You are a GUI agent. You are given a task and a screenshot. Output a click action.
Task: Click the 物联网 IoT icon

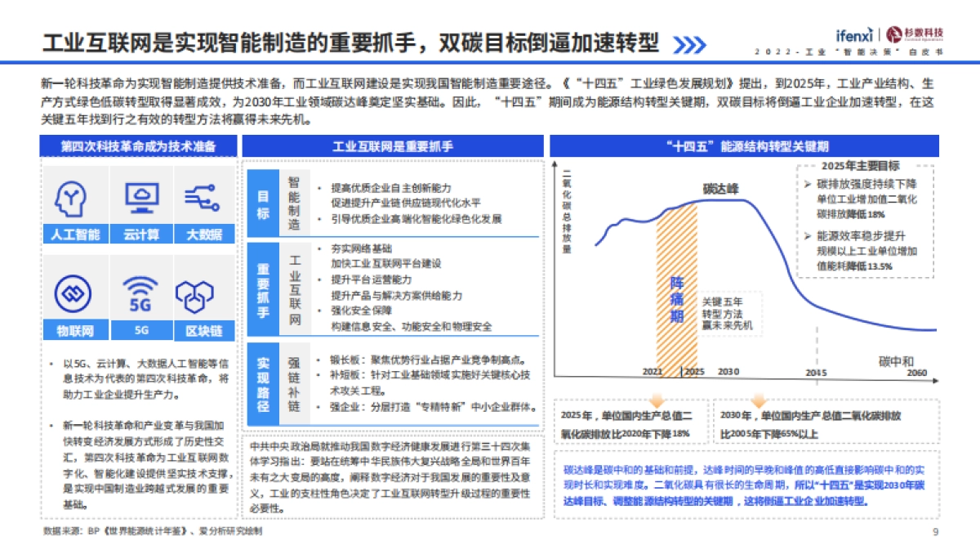point(74,295)
